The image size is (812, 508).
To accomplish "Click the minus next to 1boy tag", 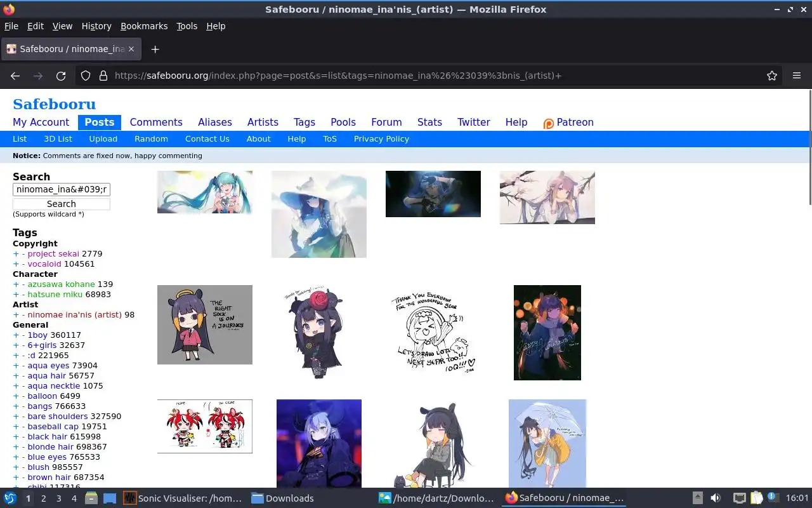I will (23, 335).
